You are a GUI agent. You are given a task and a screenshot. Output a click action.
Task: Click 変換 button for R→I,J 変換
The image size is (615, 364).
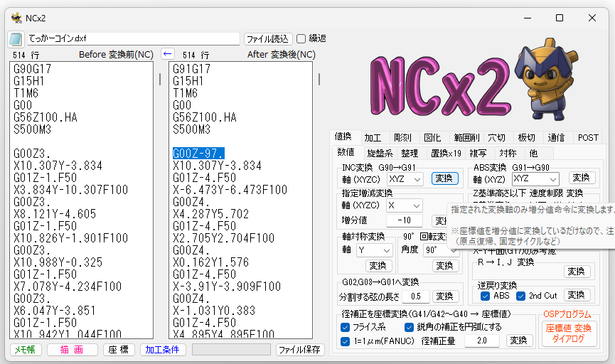click(x=576, y=272)
